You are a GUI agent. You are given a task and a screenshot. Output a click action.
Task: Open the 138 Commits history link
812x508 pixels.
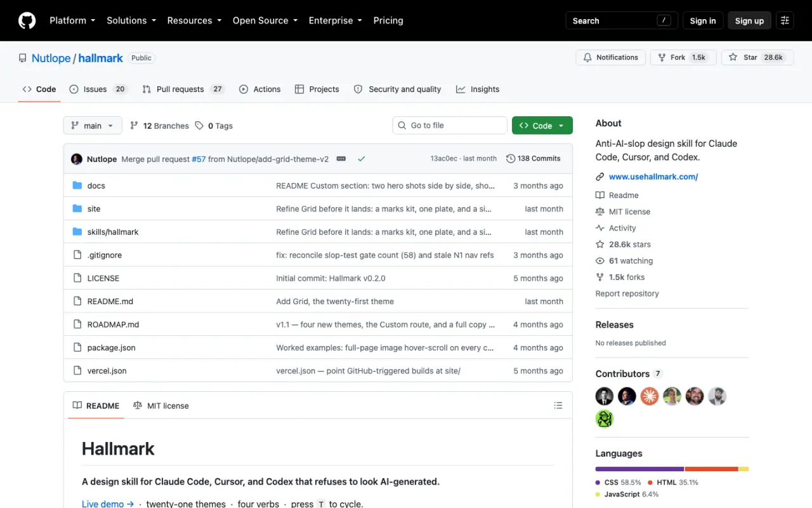pyautogui.click(x=534, y=159)
